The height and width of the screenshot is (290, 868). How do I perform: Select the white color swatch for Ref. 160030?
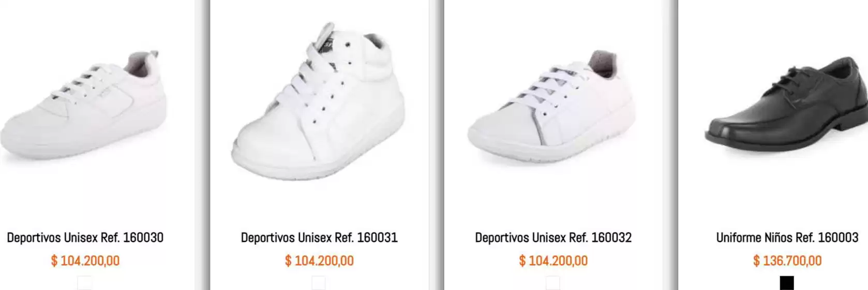85,283
